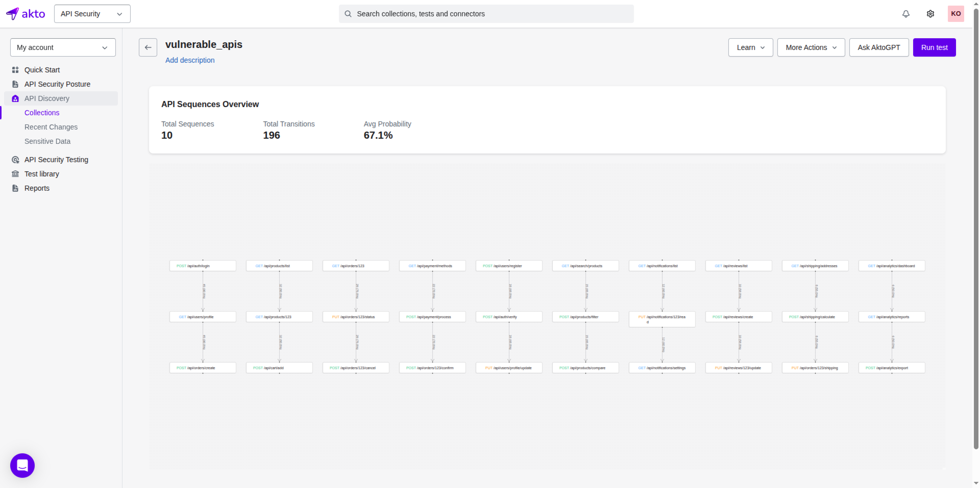Click the Test library icon
Screen dimensions: 980x488
[15, 174]
